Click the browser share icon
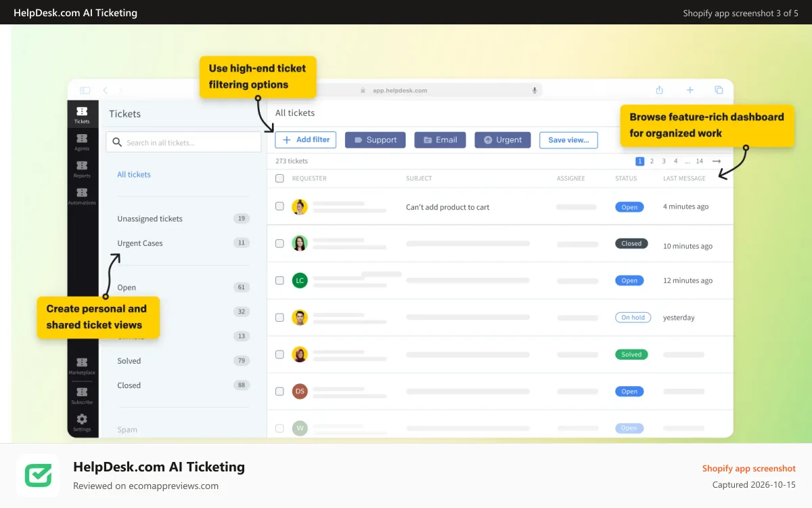The width and height of the screenshot is (812, 508). (659, 90)
